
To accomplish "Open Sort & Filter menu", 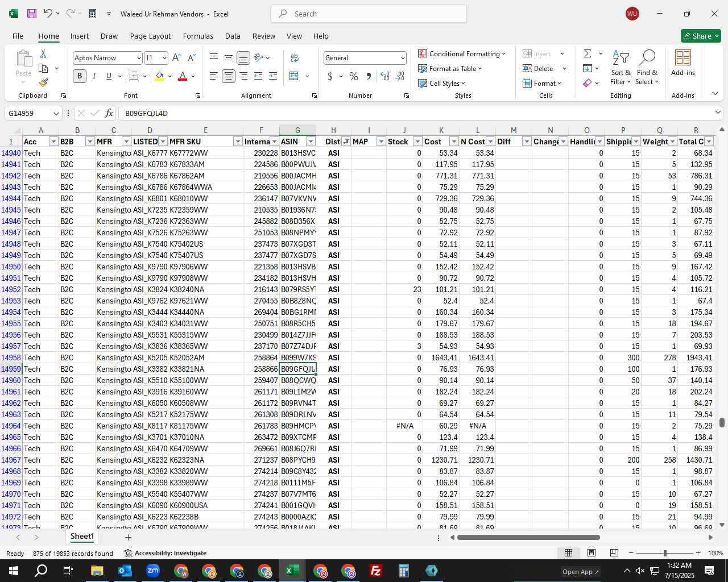I will click(621, 67).
